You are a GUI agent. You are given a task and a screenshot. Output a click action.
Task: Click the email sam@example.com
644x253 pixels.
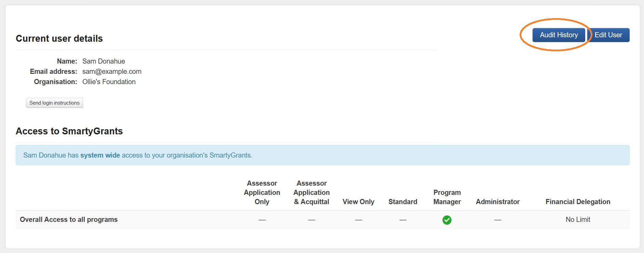112,71
